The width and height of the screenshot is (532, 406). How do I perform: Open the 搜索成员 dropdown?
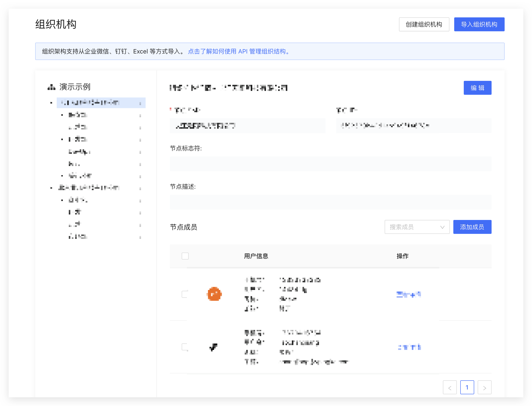coord(417,227)
